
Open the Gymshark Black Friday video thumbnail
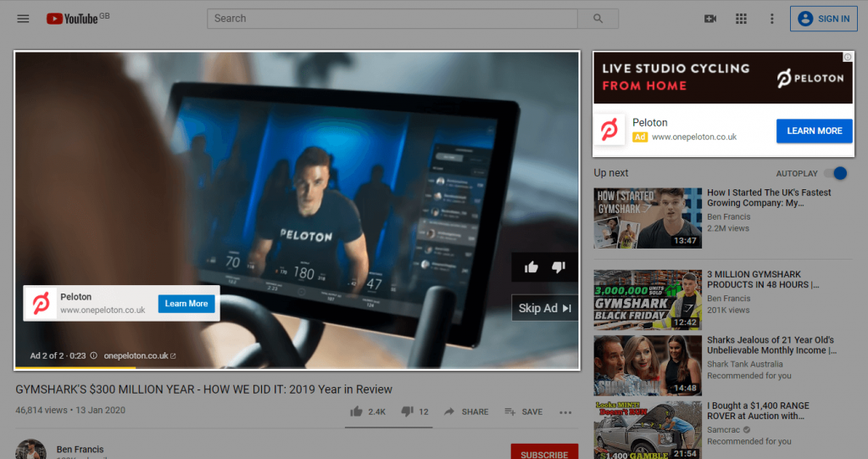click(x=648, y=298)
